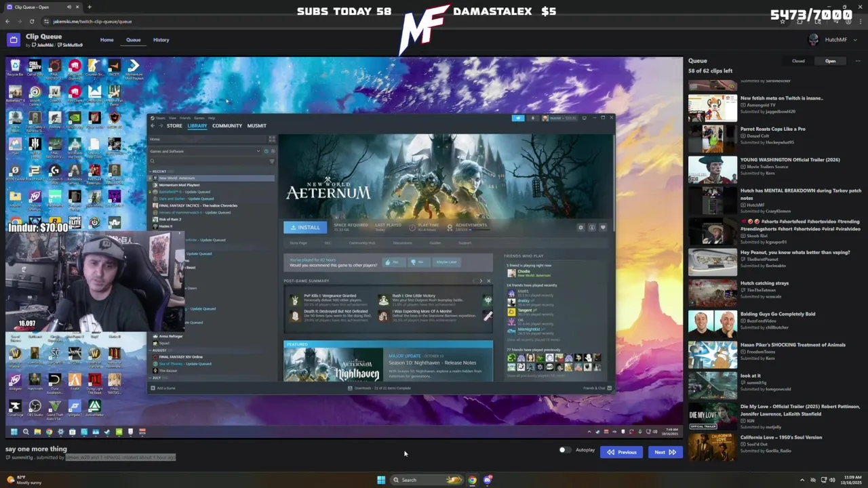Click the blue INSTALL button for New World
868x488 pixels.
click(305, 227)
